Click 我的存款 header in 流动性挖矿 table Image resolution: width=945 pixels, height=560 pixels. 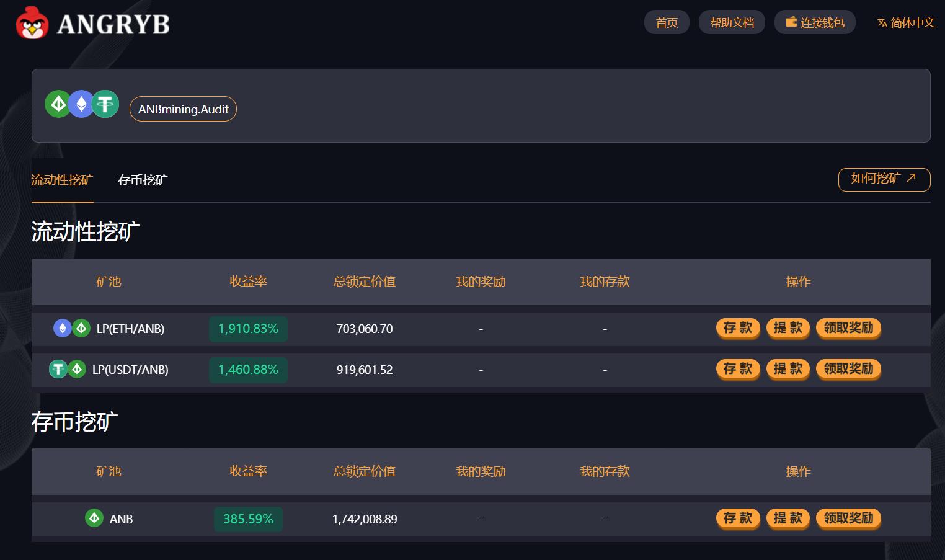pyautogui.click(x=605, y=282)
